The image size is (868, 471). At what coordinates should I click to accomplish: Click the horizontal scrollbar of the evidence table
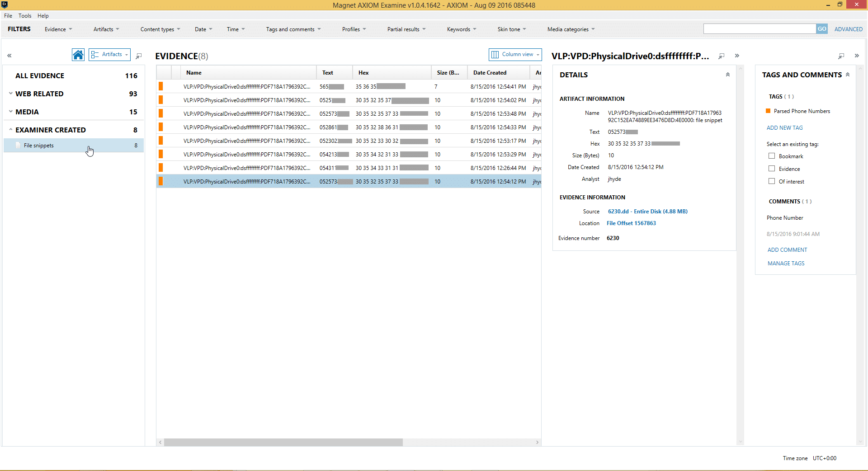click(x=283, y=442)
